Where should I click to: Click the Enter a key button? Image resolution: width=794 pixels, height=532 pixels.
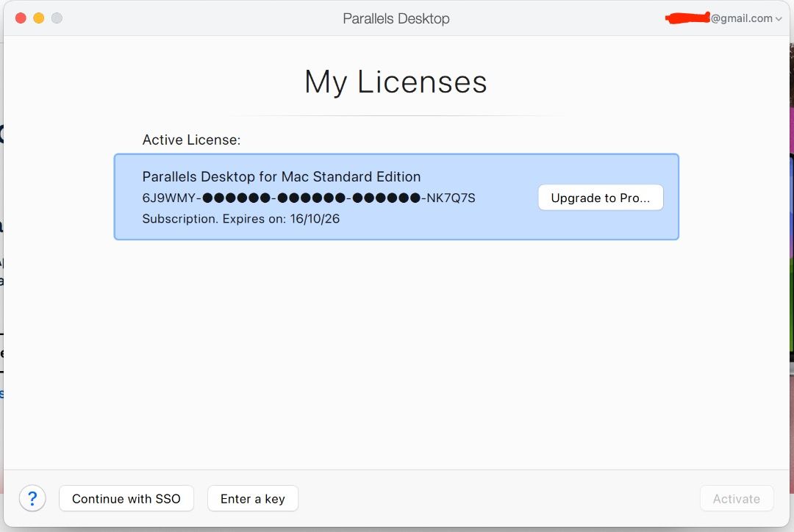click(x=252, y=499)
